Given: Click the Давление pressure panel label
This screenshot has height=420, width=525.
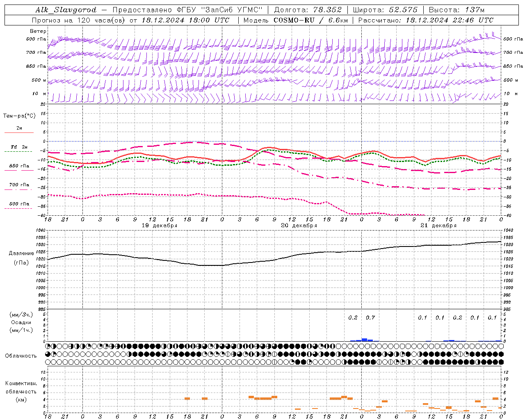Looking at the screenshot, I should coord(21,253).
